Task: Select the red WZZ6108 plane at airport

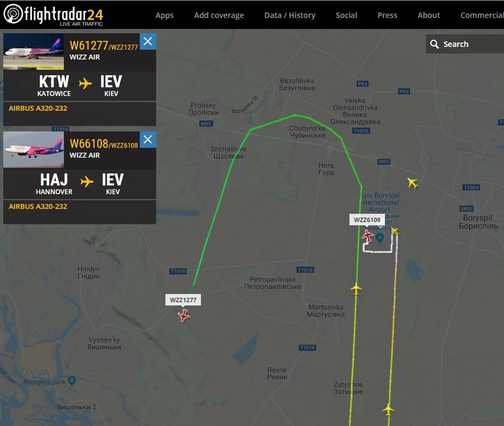Action: pyautogui.click(x=367, y=236)
